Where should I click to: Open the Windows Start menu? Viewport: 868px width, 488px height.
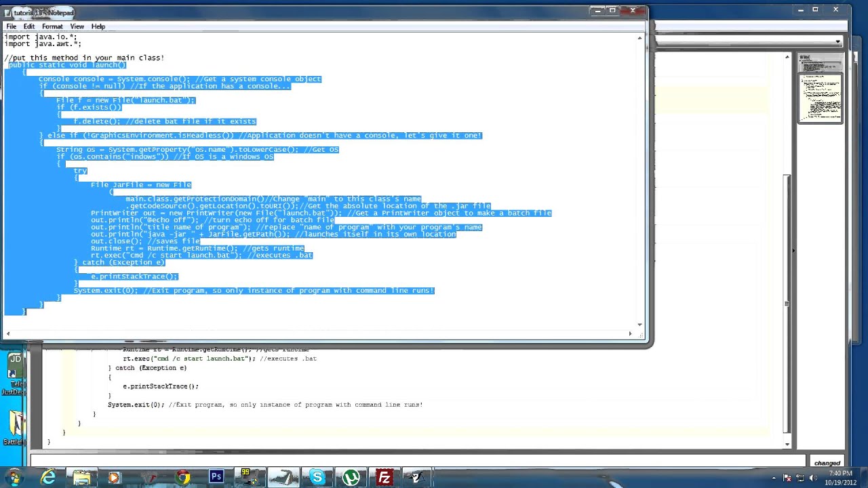coord(14,478)
